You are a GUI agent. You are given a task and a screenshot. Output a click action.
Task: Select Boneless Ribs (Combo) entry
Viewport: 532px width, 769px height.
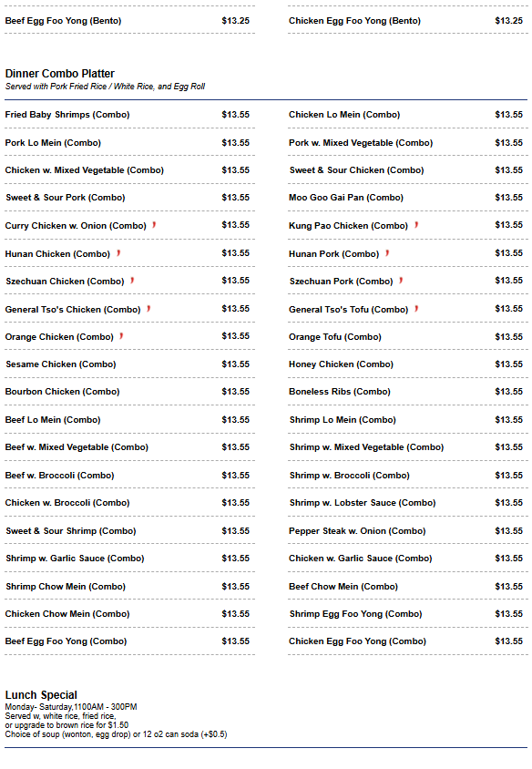408,392
